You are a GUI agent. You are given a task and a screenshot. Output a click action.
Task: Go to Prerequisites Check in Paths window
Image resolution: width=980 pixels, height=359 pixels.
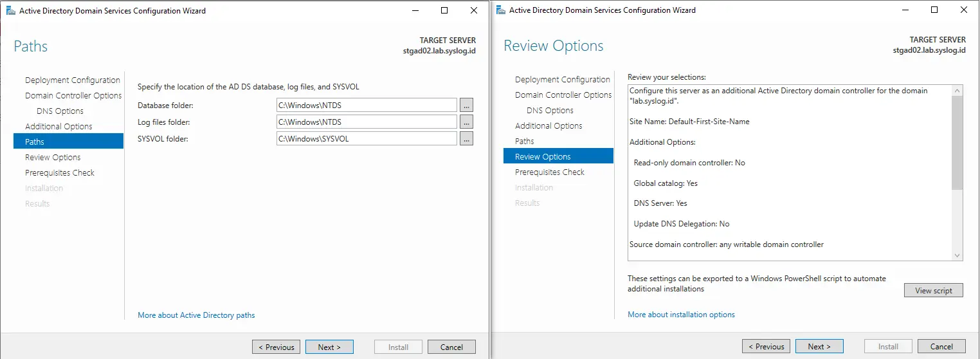tap(60, 173)
